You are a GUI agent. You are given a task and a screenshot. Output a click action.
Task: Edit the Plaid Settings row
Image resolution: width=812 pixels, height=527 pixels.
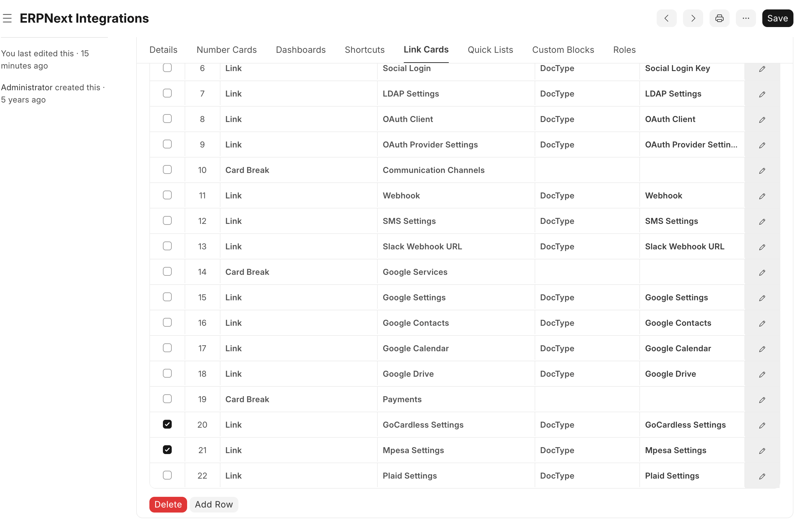coord(762,476)
